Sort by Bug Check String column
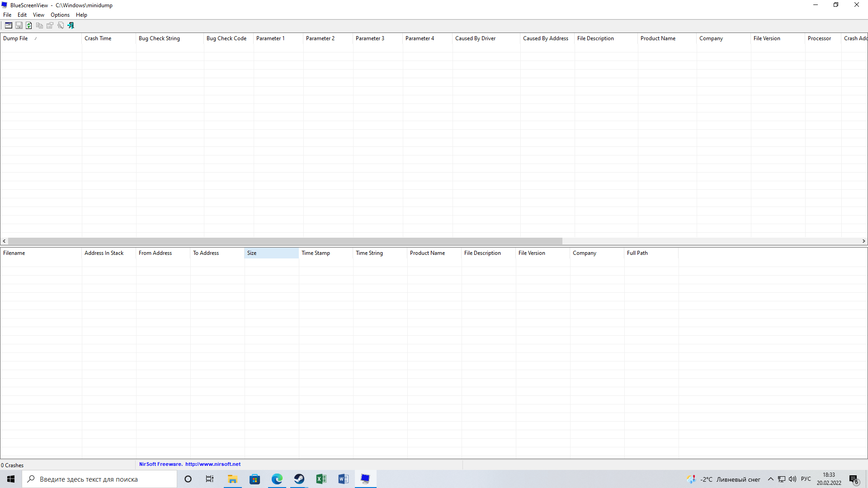Screen dimensions: 868x488 tap(170, 38)
